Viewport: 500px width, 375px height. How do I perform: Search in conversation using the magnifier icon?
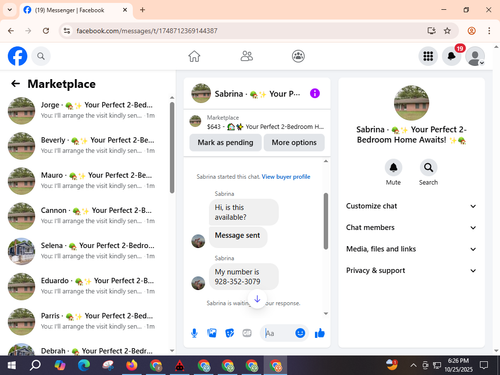[428, 167]
